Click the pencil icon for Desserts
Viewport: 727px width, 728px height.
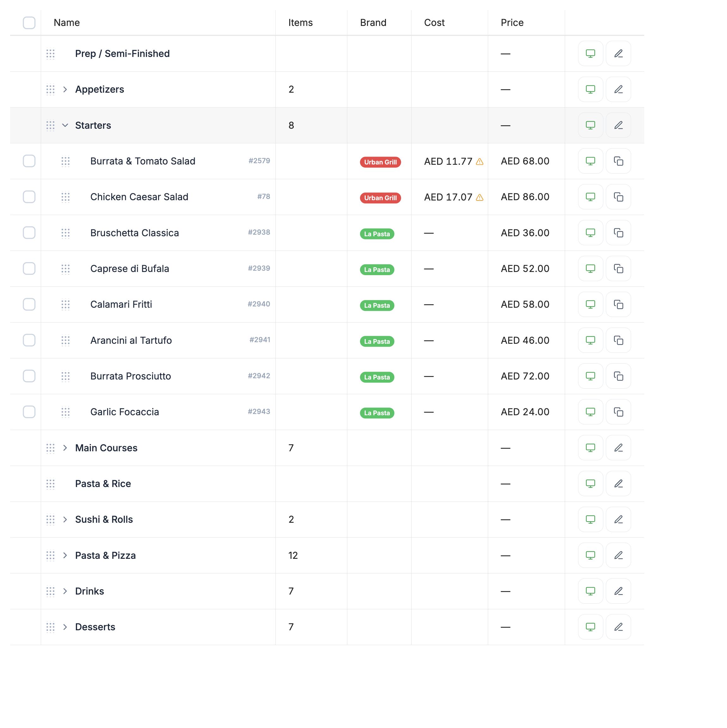[x=618, y=627]
